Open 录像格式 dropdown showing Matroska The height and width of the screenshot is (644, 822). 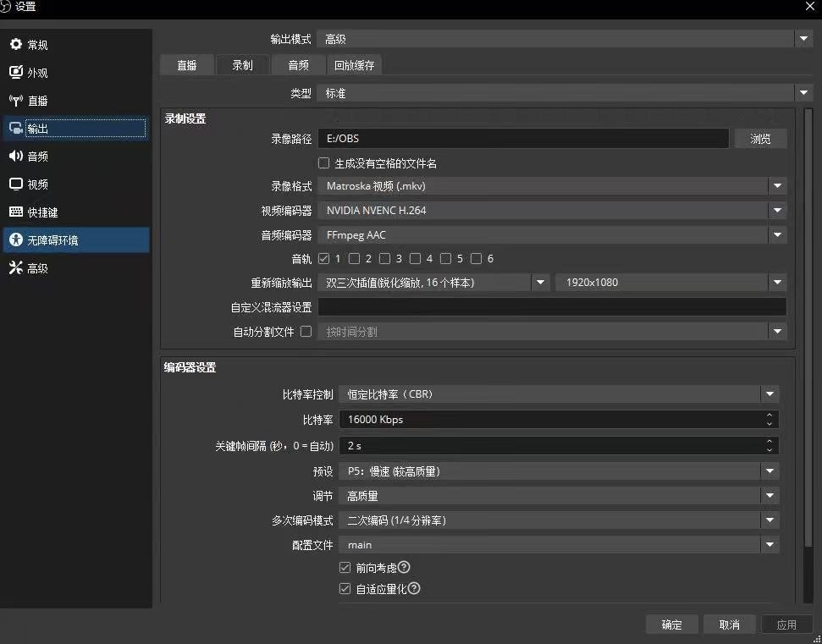552,186
